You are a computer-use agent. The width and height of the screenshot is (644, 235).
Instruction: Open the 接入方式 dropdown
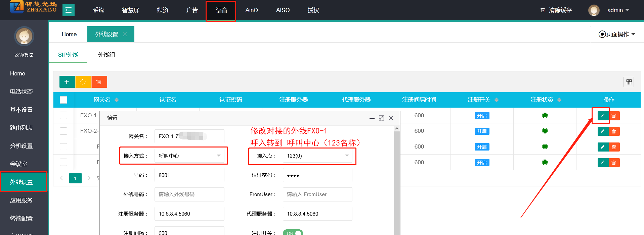pyautogui.click(x=189, y=156)
